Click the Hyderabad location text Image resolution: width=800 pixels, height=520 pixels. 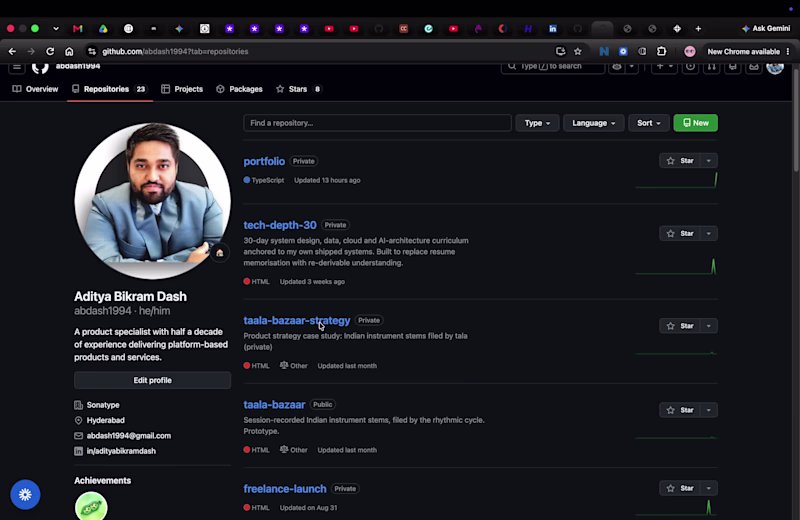[106, 420]
